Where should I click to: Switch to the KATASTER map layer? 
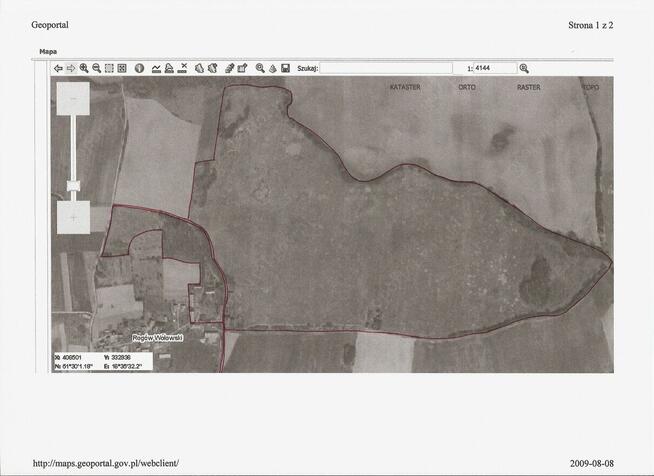pos(405,88)
